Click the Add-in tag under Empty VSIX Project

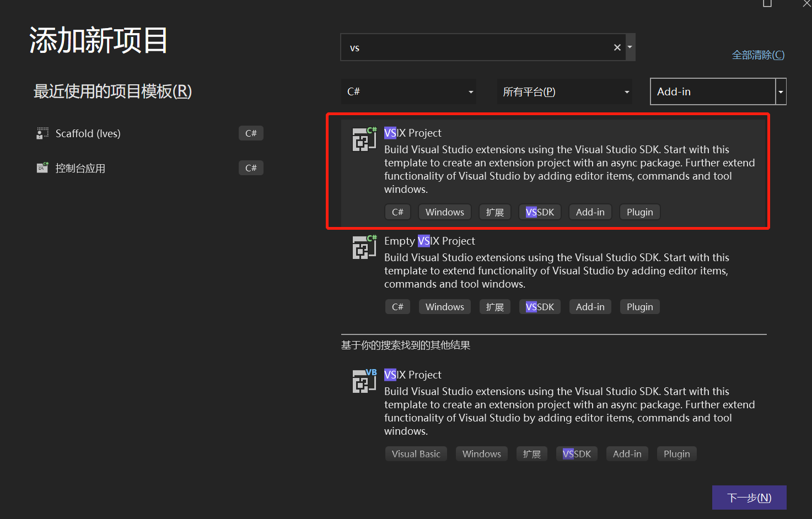[x=590, y=307]
